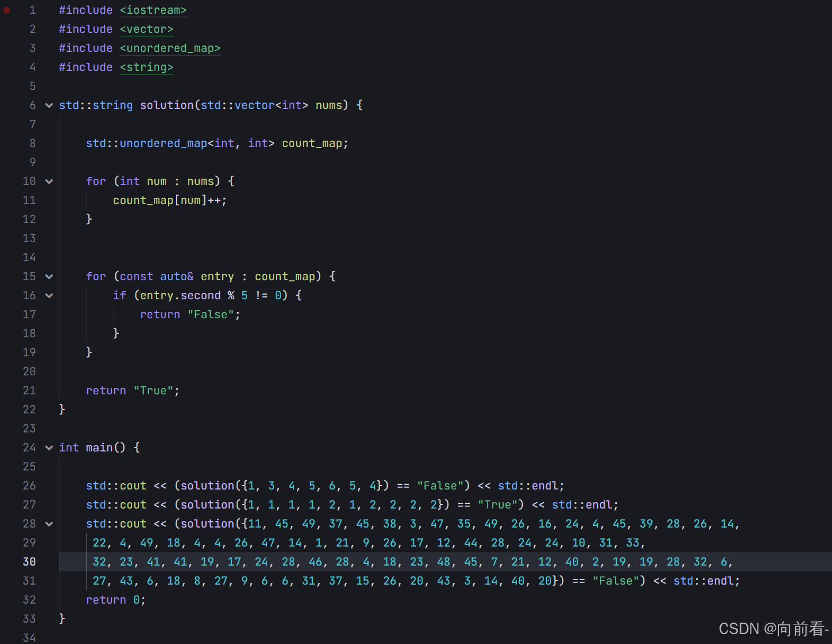This screenshot has height=644, width=832.
Task: Collapse the if block fold arrow on line 16
Action: click(x=49, y=296)
